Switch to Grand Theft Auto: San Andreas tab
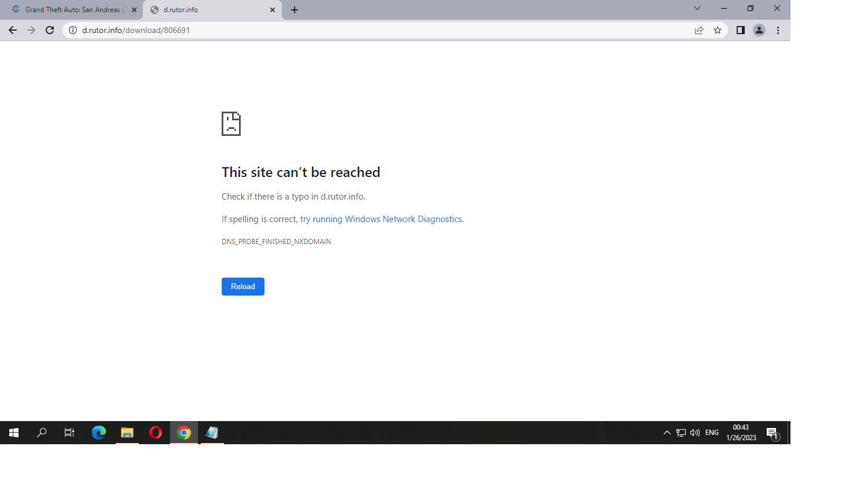This screenshot has width=868, height=487. (72, 10)
